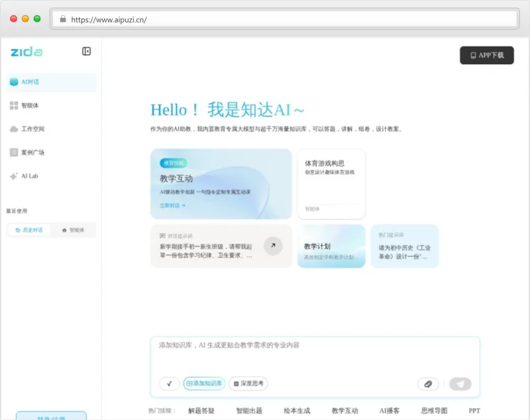Open the 工作空间 sidebar item

click(52, 129)
